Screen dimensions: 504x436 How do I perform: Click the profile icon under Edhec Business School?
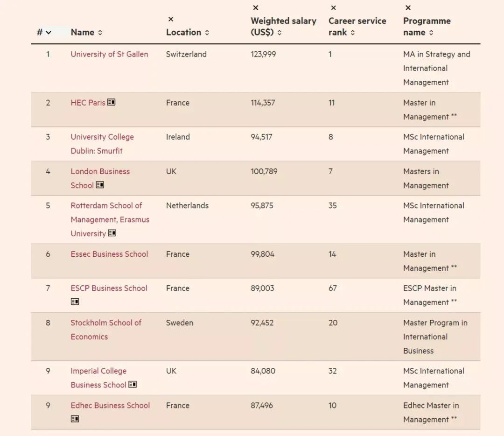[x=75, y=419]
